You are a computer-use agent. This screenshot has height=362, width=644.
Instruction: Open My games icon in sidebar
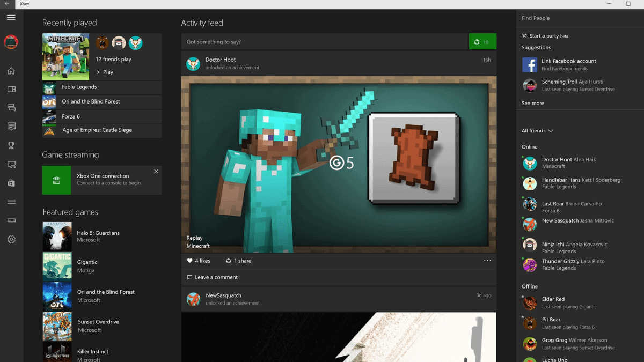[x=11, y=90]
